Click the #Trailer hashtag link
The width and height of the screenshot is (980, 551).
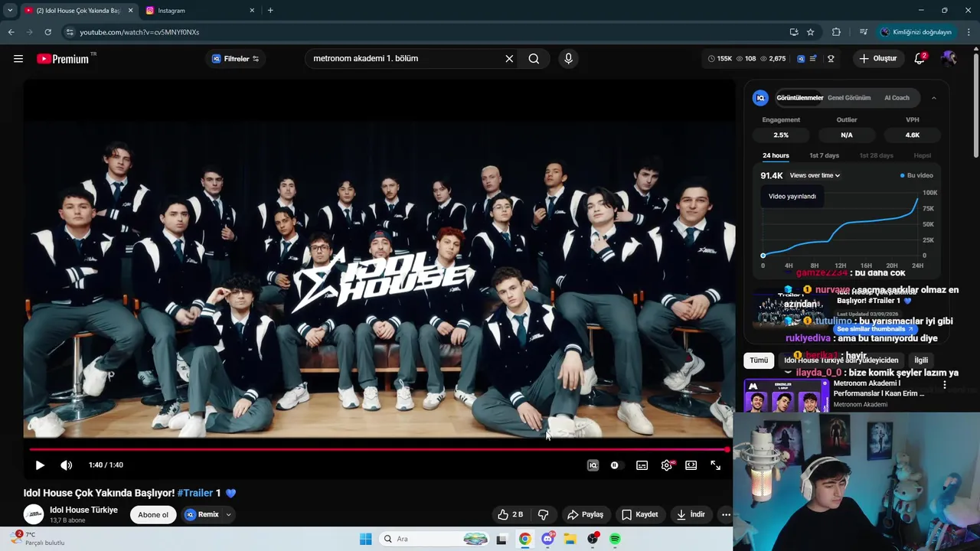(x=195, y=493)
